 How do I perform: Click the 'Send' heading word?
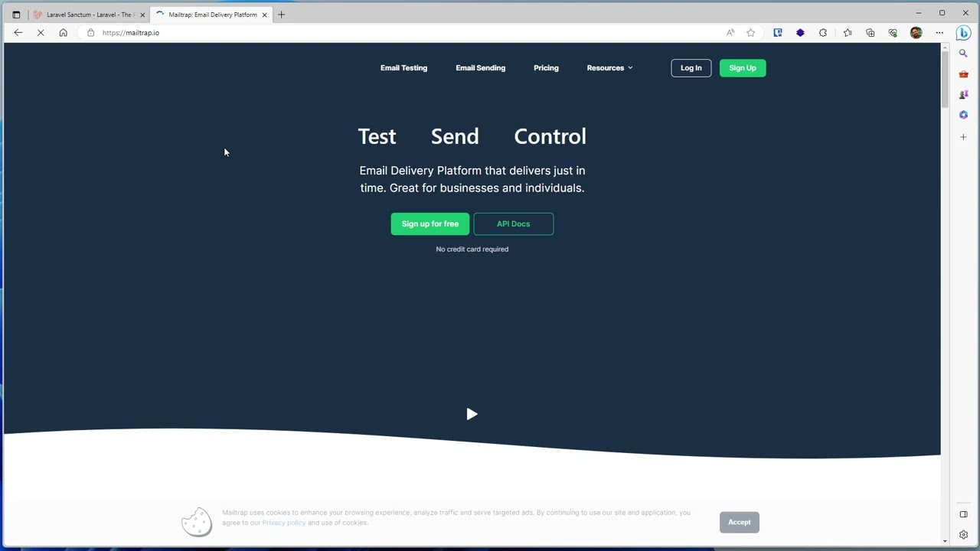[455, 137]
